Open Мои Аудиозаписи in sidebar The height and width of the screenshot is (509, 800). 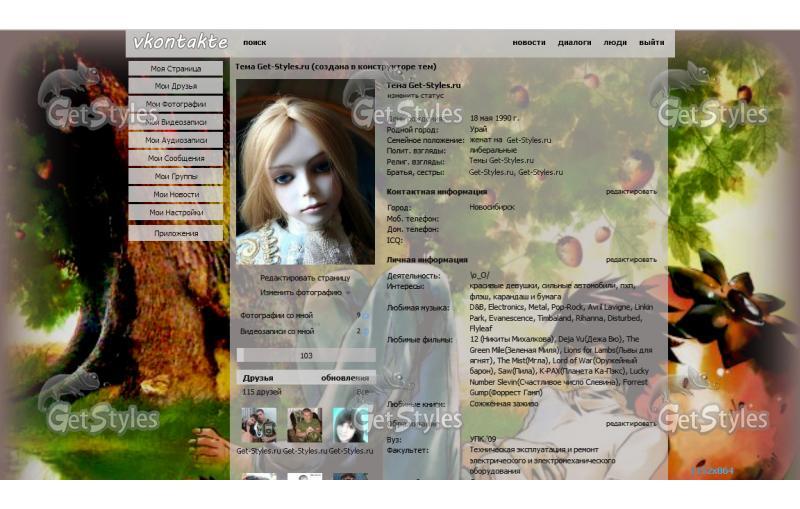pos(176,140)
